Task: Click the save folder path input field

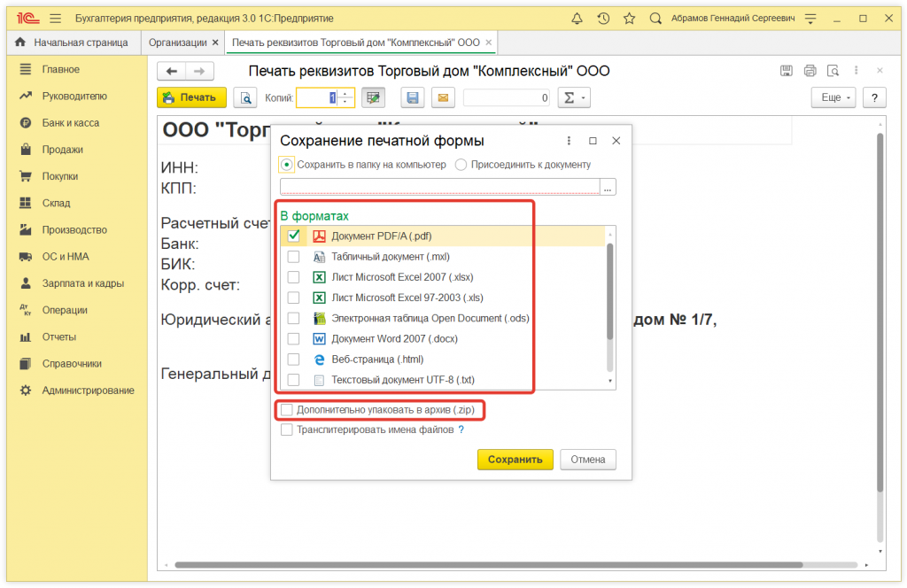Action: (438, 187)
